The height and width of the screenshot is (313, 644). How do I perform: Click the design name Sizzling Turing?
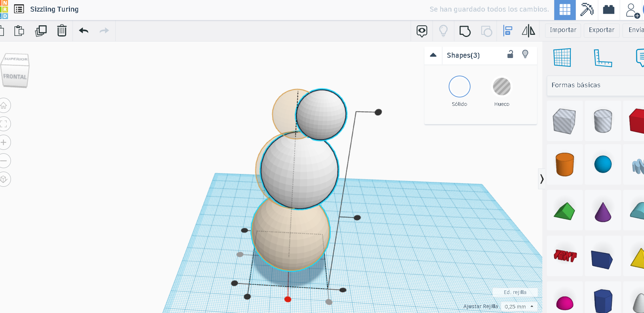(x=54, y=9)
